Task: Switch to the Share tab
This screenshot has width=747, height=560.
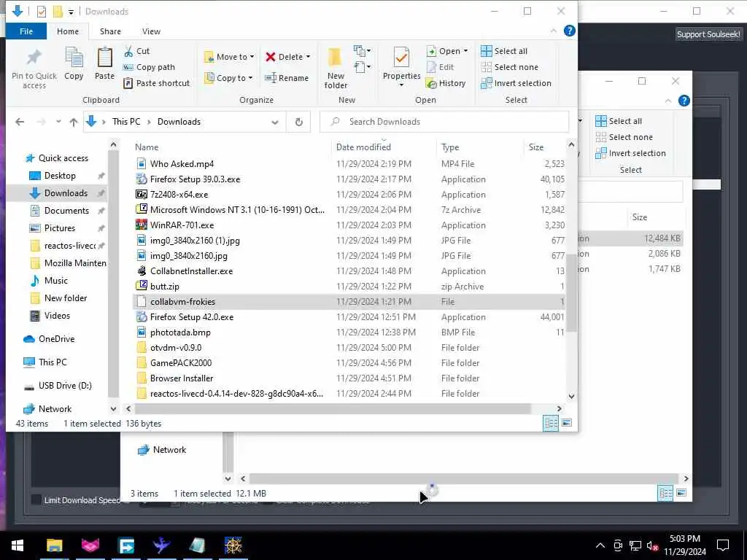Action: pyautogui.click(x=110, y=31)
